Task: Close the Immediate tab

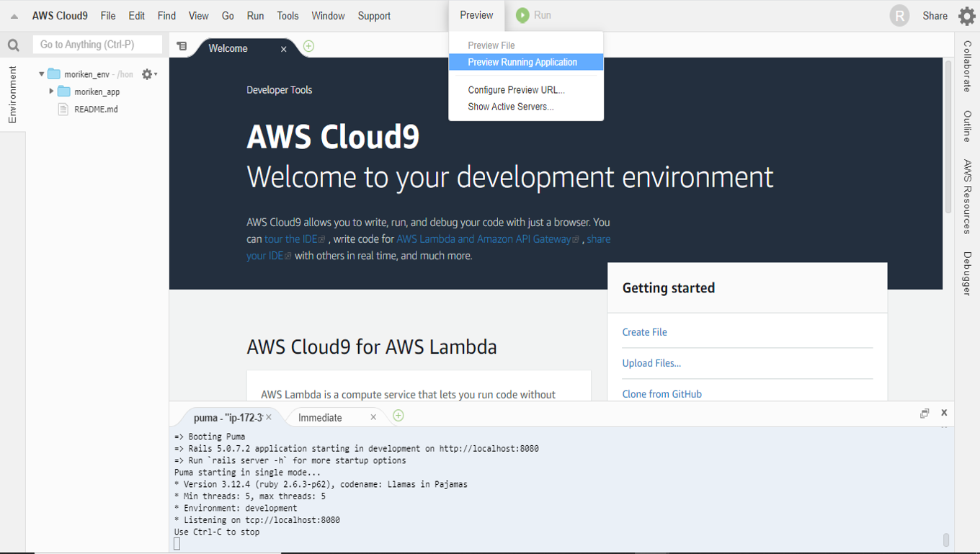Action: 373,417
